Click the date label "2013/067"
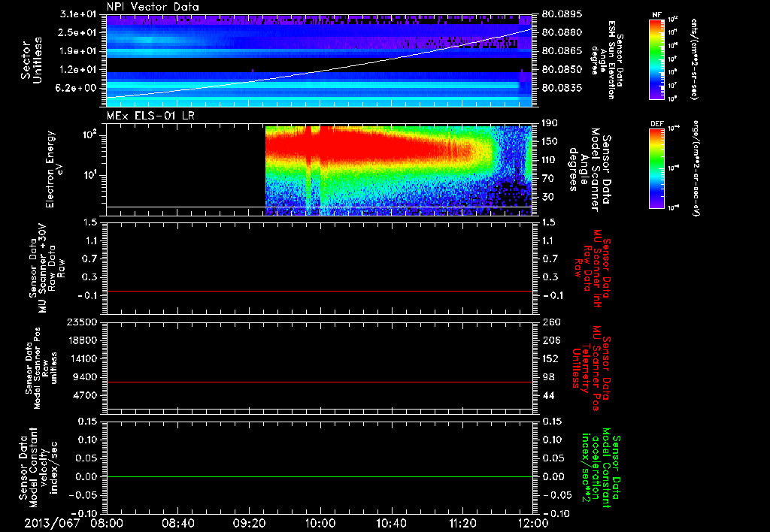 tap(52, 523)
